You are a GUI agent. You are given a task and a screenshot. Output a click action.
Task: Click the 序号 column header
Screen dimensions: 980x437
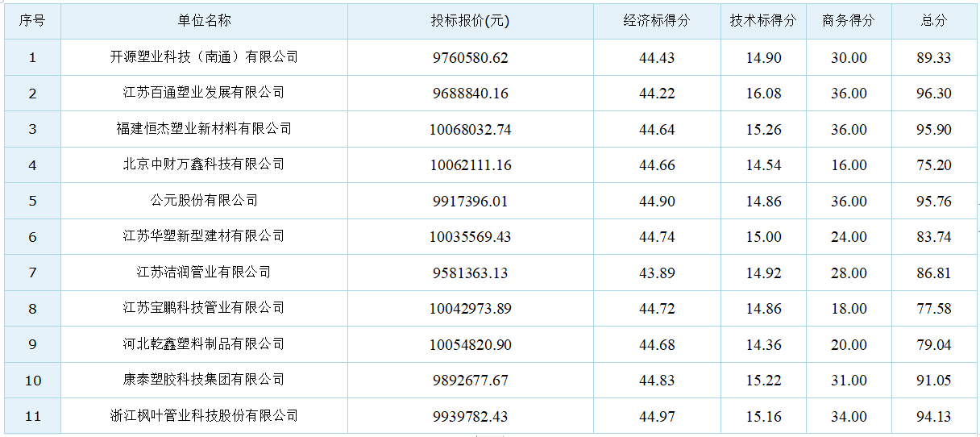[x=32, y=21]
